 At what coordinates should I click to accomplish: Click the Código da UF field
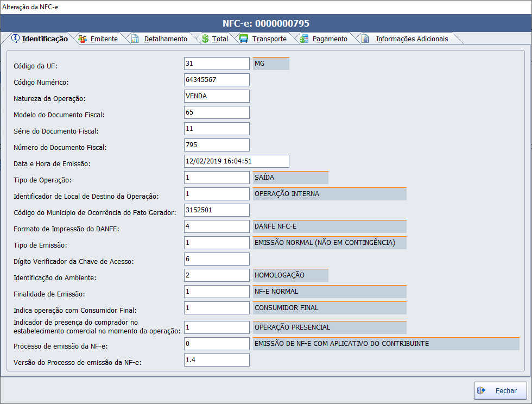click(x=217, y=64)
